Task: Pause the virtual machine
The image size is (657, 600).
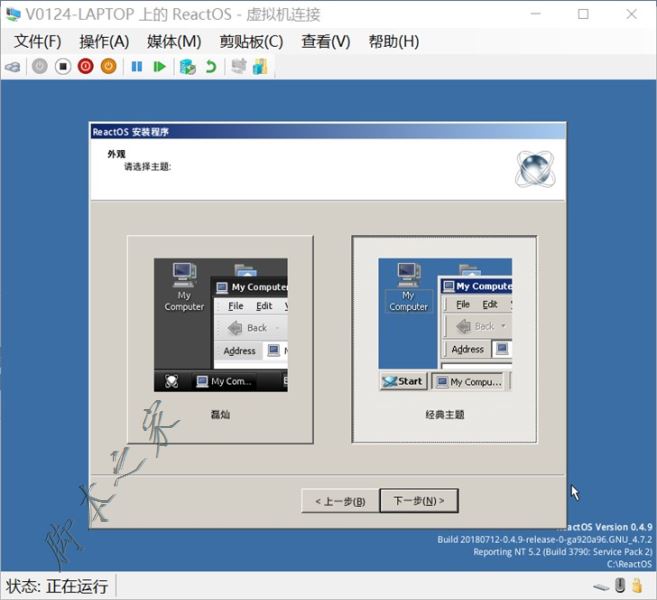Action: tap(137, 67)
